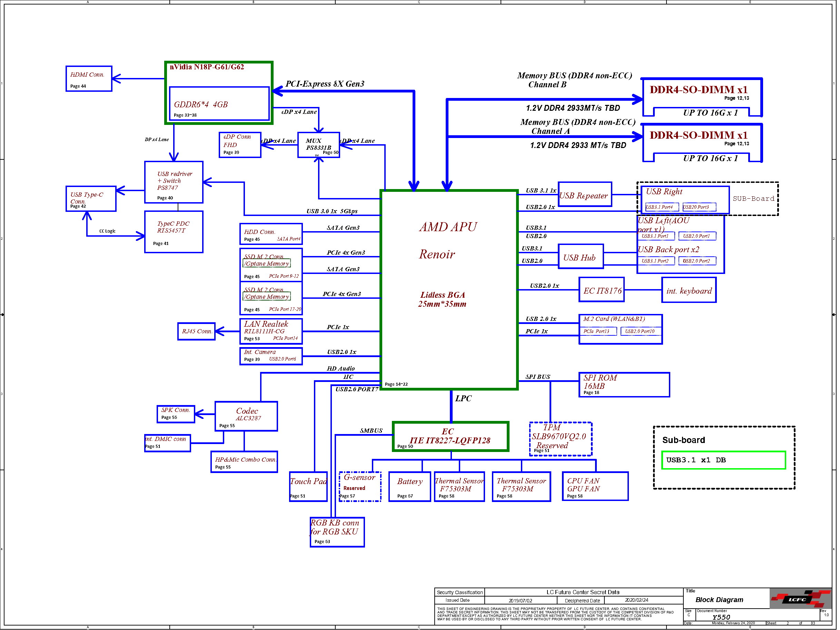
Task: Click the HP&Mic Combo Conn. block
Action: pyautogui.click(x=244, y=462)
